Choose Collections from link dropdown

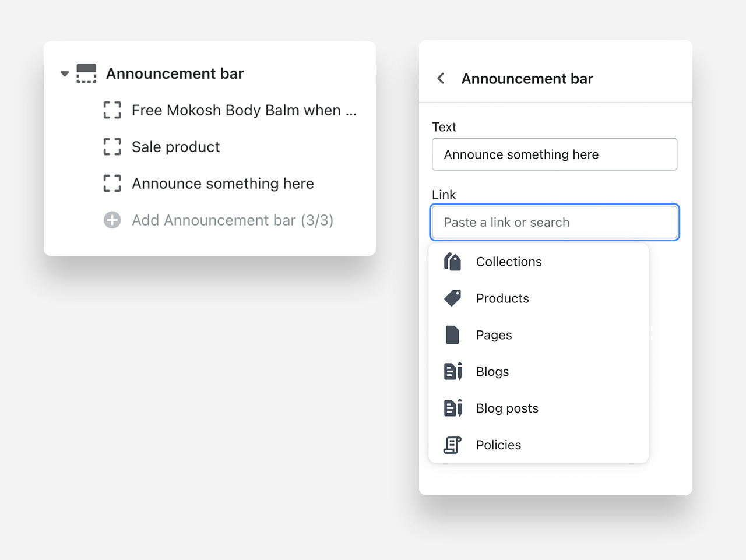click(x=508, y=262)
